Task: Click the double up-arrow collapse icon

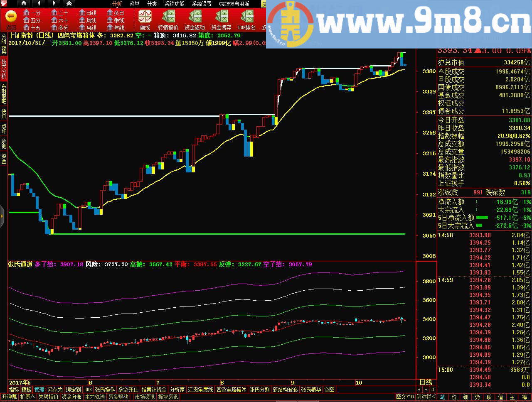Action: click(69, 3)
